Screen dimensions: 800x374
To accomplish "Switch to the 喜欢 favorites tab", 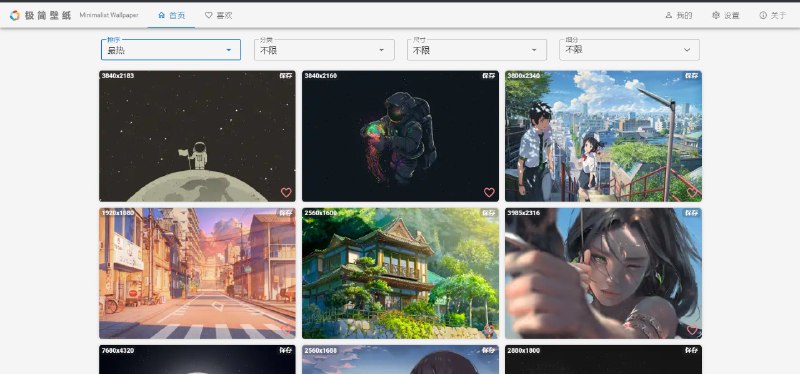I will click(x=218, y=15).
